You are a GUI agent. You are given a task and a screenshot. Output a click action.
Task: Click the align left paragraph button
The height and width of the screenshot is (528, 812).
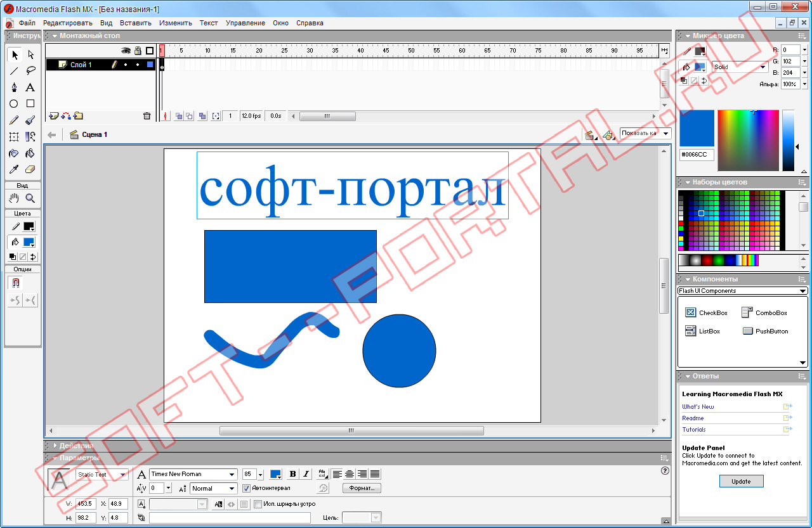coord(337,474)
